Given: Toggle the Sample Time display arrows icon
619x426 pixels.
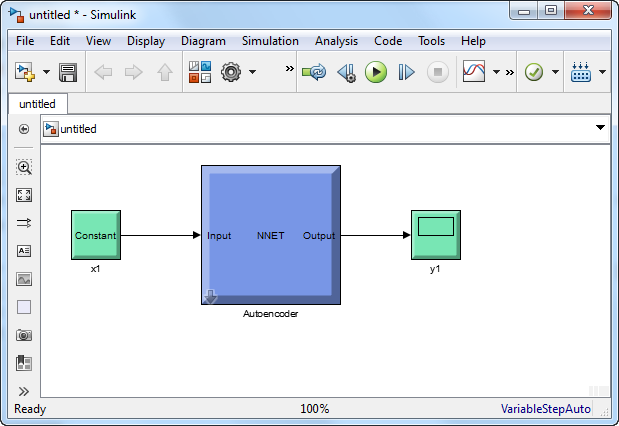Looking at the screenshot, I should coord(24,223).
